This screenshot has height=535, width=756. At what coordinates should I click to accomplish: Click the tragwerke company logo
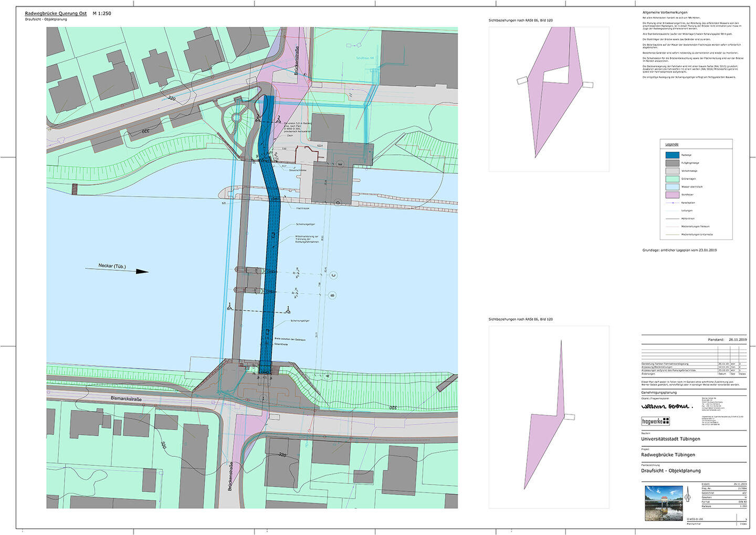(655, 421)
